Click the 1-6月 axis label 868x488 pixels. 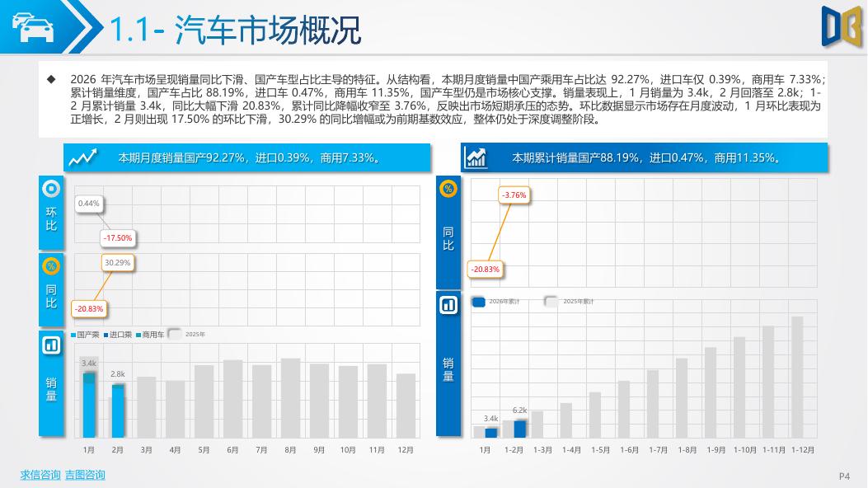click(629, 450)
